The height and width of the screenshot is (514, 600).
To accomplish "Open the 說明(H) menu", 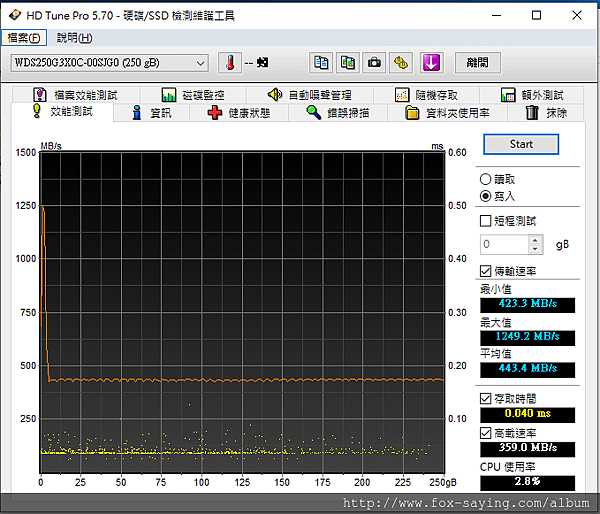I will [x=74, y=38].
